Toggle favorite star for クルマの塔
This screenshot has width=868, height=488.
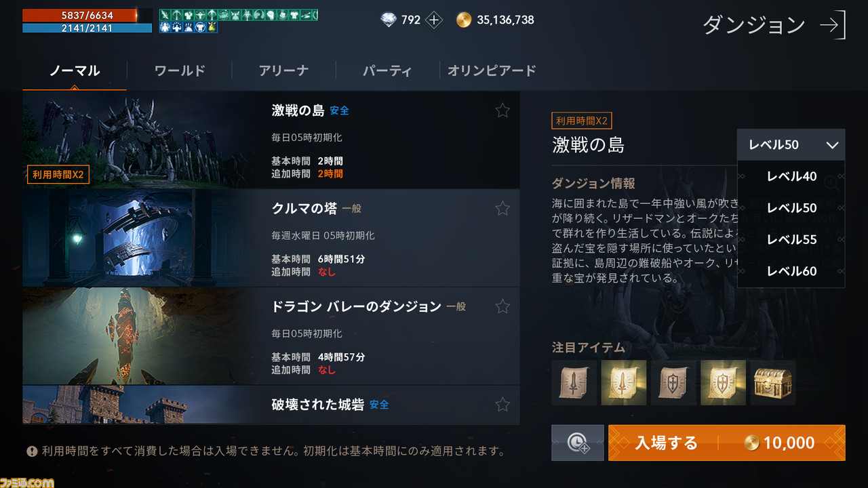pyautogui.click(x=502, y=208)
